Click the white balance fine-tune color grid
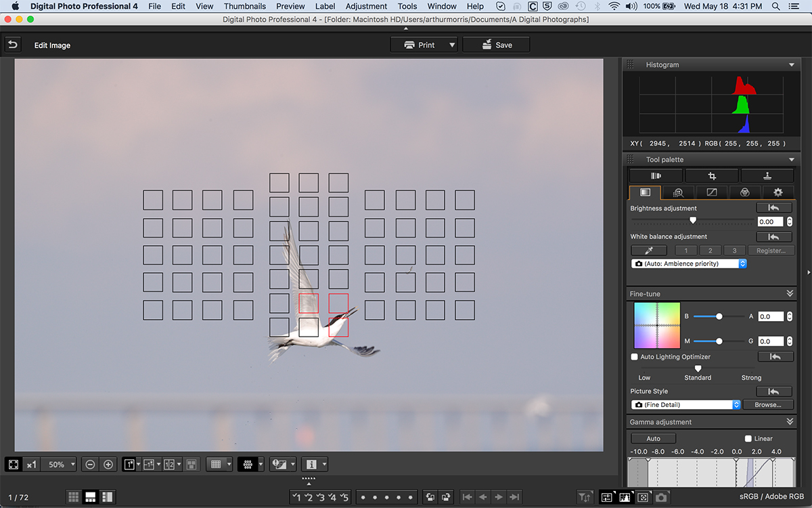Screen dimensions: 812x508 (657, 325)
